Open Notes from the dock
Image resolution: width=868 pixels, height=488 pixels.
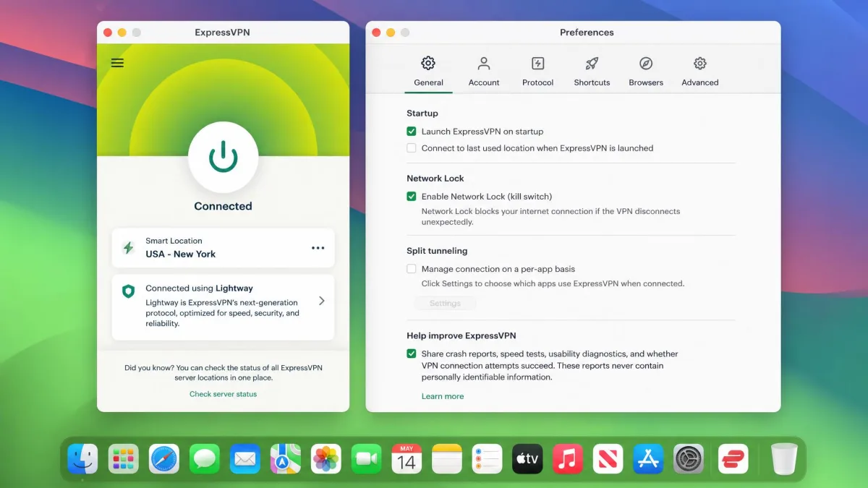(447, 458)
